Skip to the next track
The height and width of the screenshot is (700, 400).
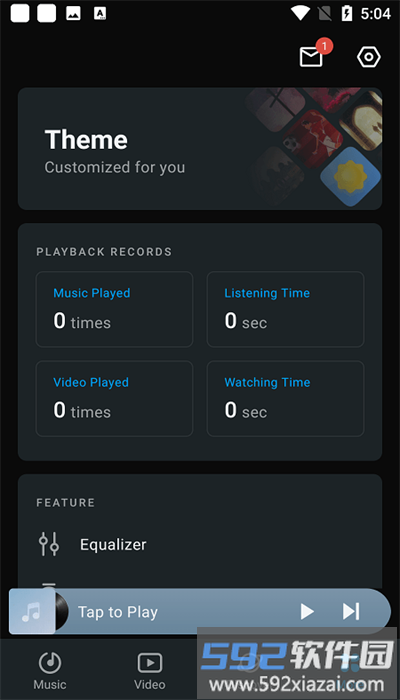tap(351, 612)
